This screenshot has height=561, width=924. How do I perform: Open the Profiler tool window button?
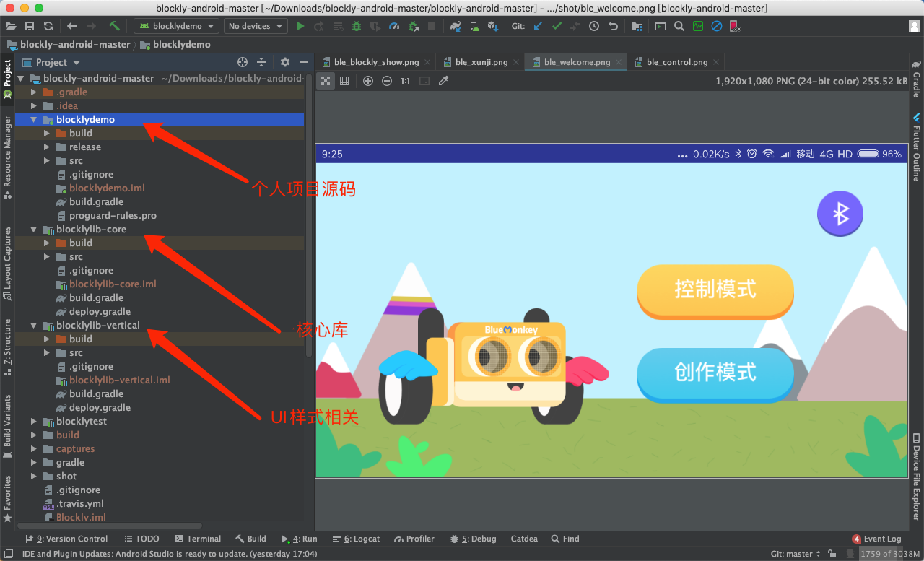[x=414, y=539]
